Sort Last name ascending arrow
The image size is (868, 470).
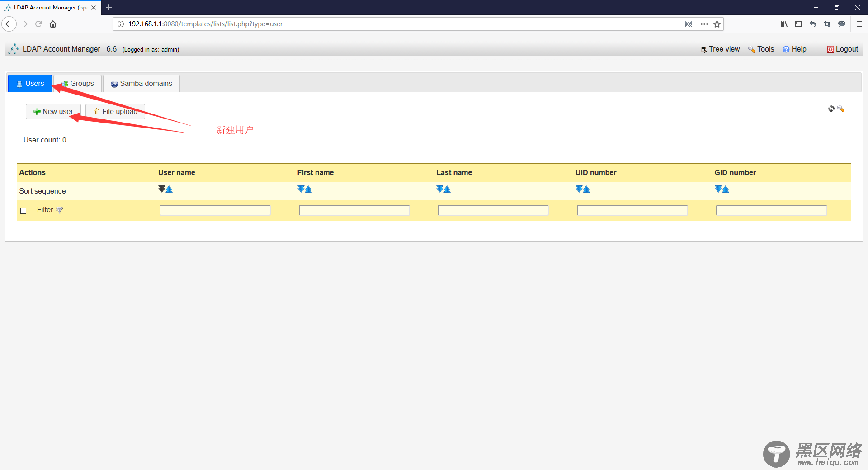[x=447, y=189]
